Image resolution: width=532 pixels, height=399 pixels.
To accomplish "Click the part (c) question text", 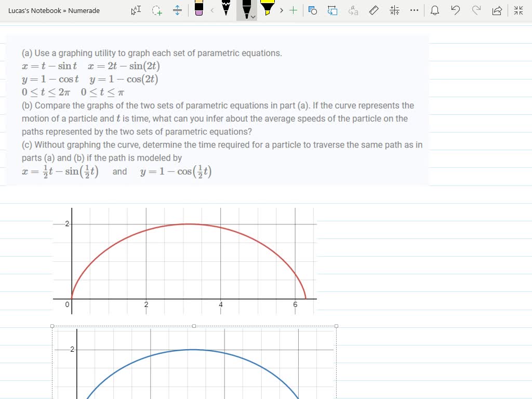I will pyautogui.click(x=222, y=151).
